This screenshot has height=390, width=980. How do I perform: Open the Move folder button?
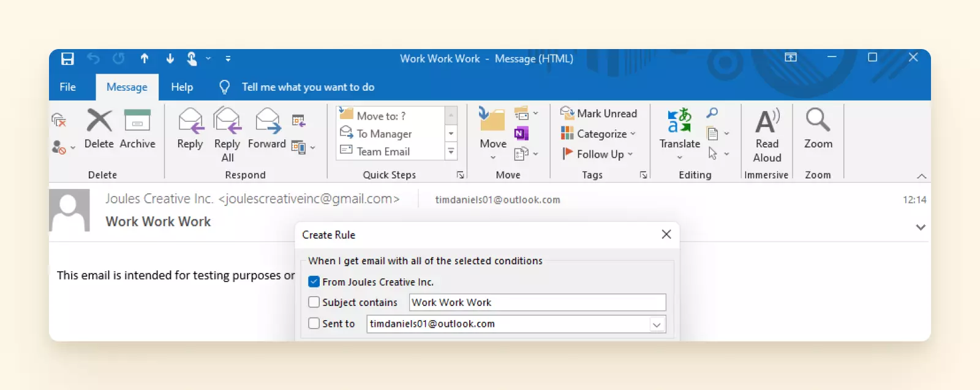pyautogui.click(x=493, y=134)
